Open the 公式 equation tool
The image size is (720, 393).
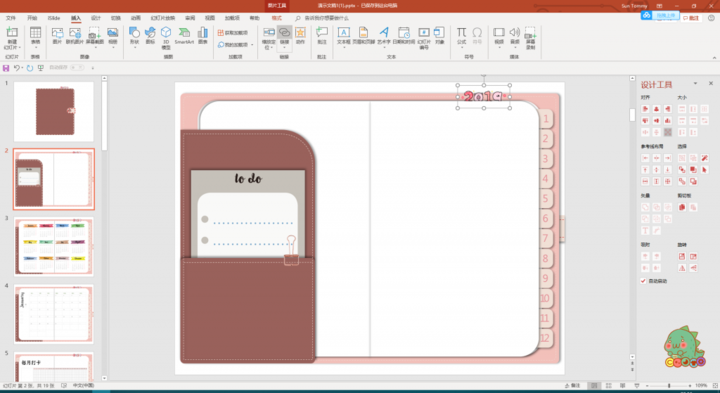[x=461, y=35]
